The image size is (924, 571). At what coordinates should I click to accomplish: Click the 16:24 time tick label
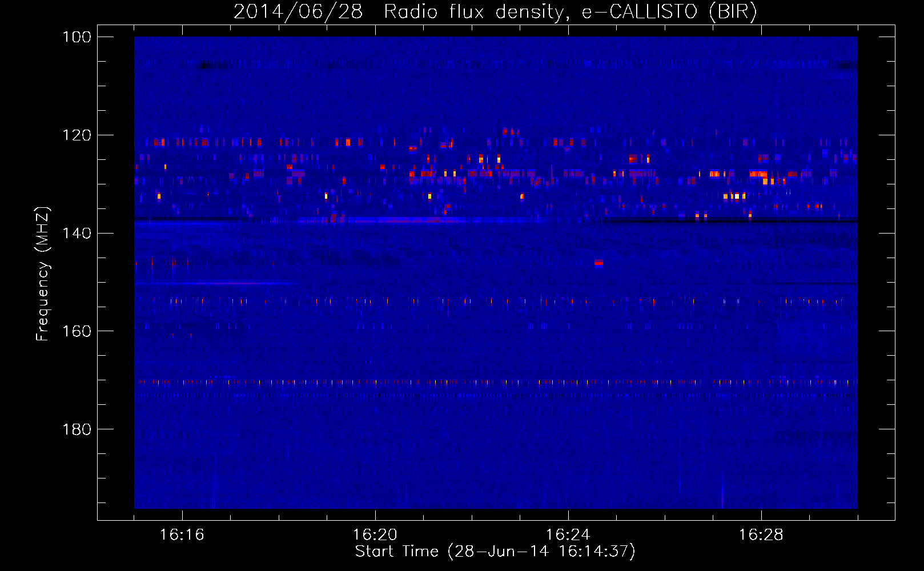568,535
